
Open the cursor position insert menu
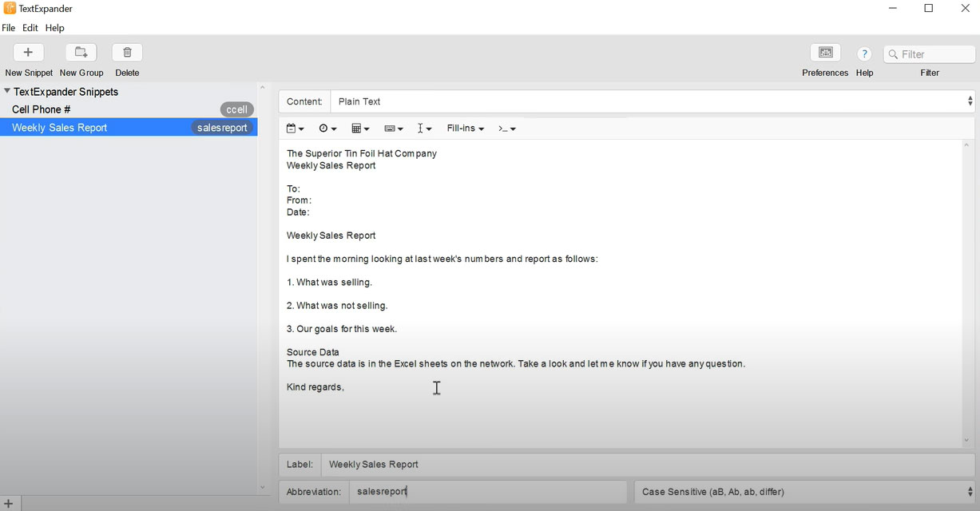click(x=425, y=129)
